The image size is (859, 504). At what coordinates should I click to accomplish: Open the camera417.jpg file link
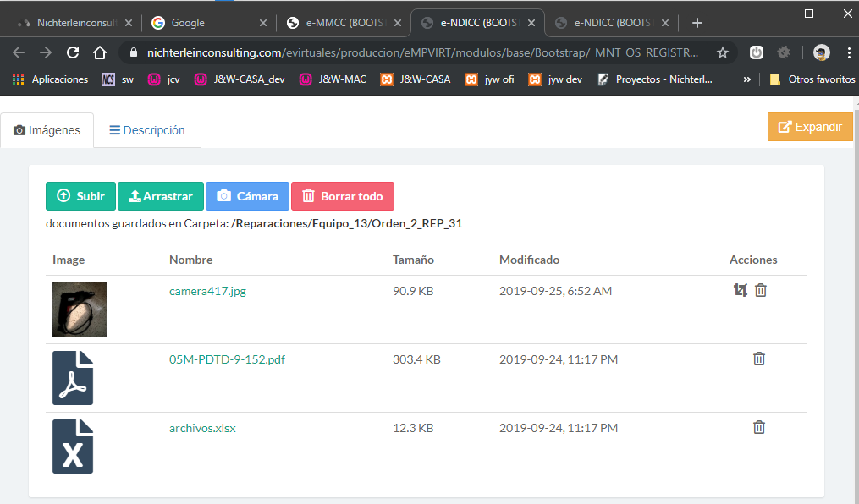point(207,291)
